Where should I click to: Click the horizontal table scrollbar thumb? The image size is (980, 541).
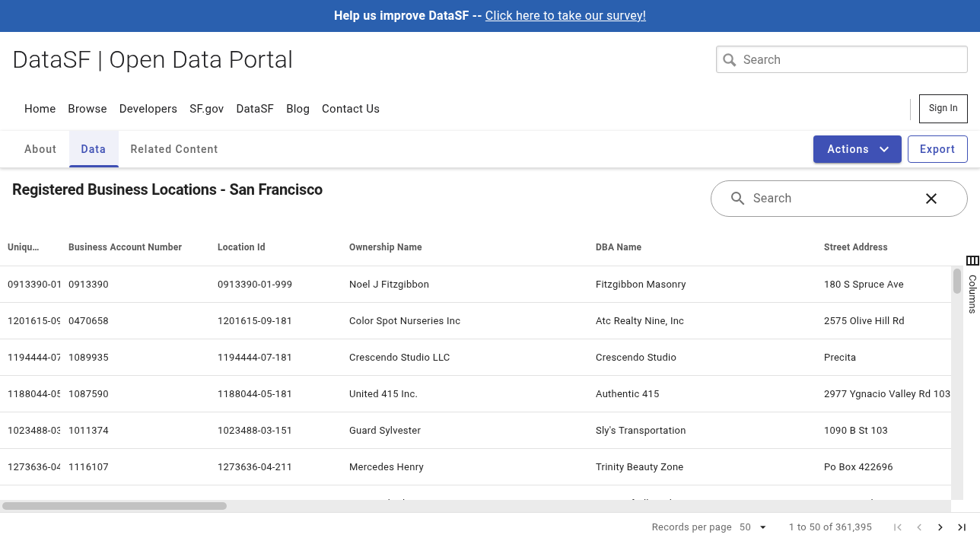tap(115, 506)
